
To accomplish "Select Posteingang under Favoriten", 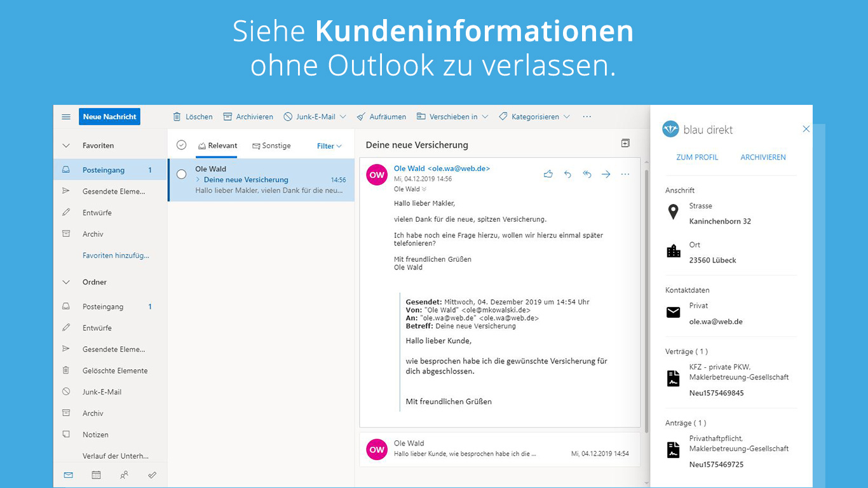I will point(110,170).
